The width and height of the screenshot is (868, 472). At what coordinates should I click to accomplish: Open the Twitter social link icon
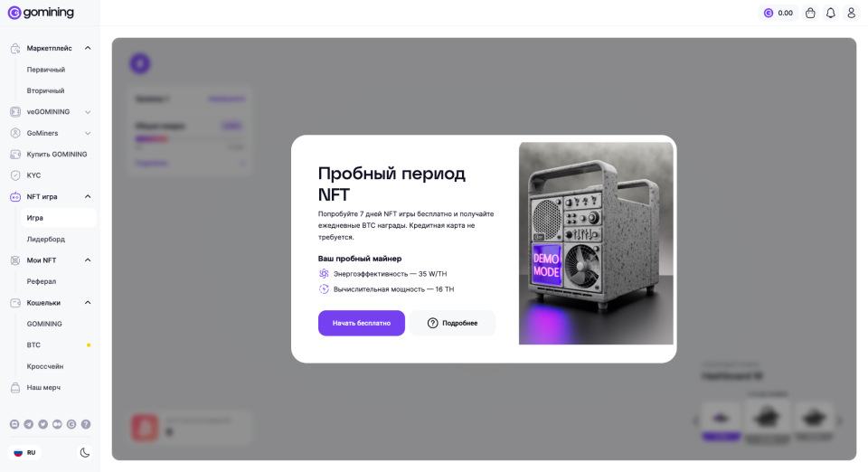42,424
